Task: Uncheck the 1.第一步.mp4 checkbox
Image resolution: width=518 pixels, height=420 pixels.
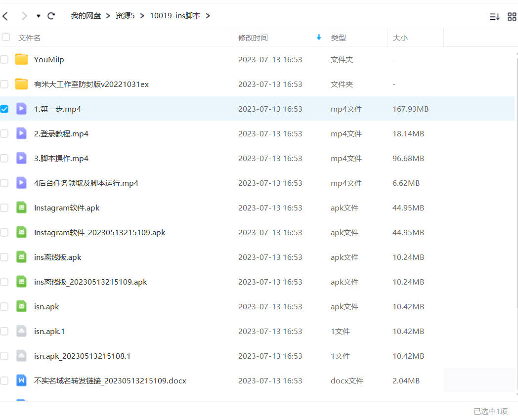Action: tap(4, 109)
